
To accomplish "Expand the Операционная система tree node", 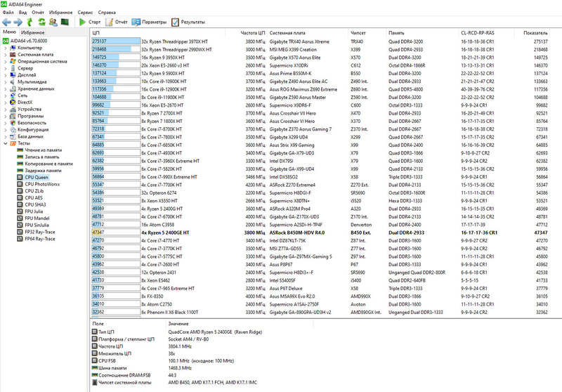I will 6,61.
